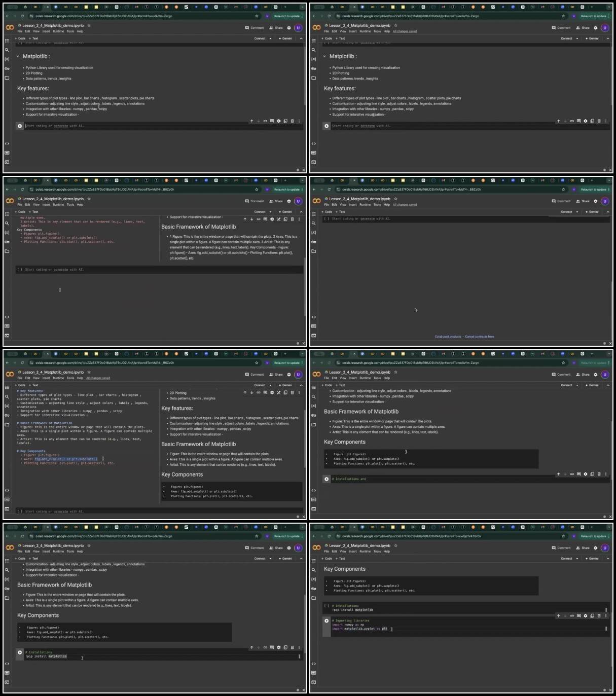Star notebook title in '# Installations and' frame
This screenshot has height=696, width=616.
(396, 372)
